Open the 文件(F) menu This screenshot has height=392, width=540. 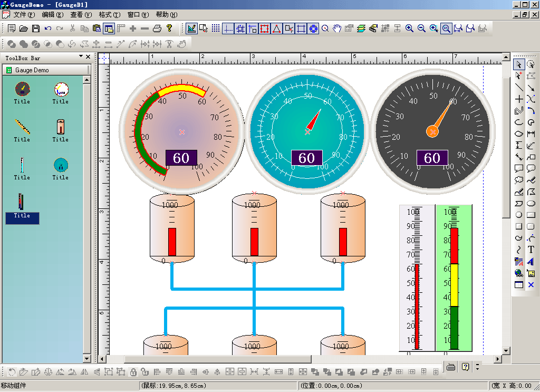[x=24, y=15]
